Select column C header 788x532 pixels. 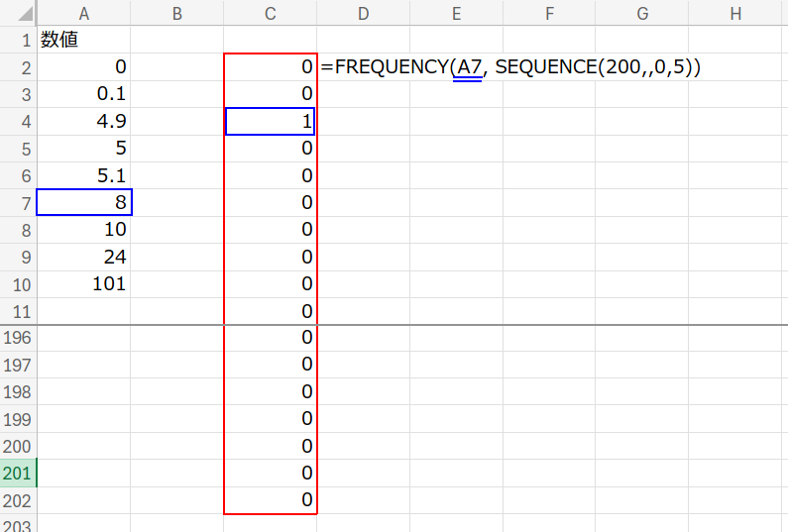(x=270, y=12)
